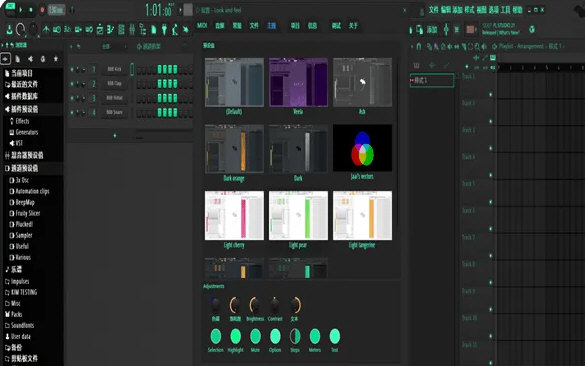Screen dimensions: 585x366
Task: Click the 808 Kick channel button
Action: point(115,69)
